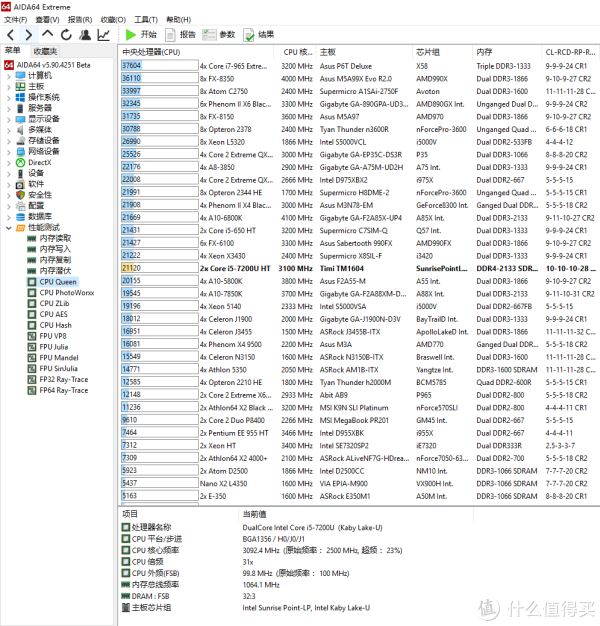Select the 安全性 security tree node
This screenshot has width=600, height=626.
coord(40,195)
